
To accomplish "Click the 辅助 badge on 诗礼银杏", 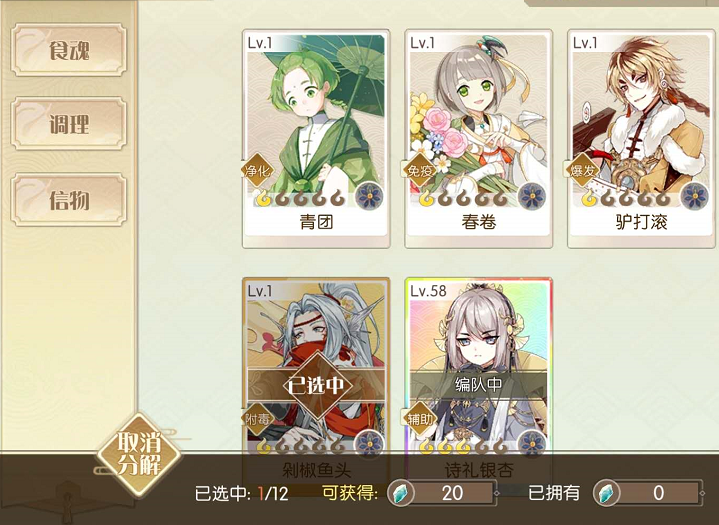I will (420, 419).
